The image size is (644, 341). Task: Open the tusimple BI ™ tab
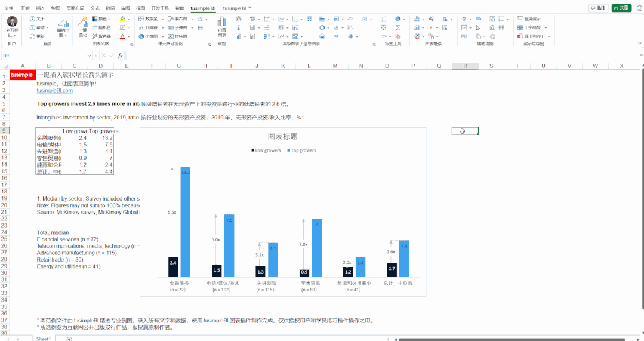coord(237,8)
